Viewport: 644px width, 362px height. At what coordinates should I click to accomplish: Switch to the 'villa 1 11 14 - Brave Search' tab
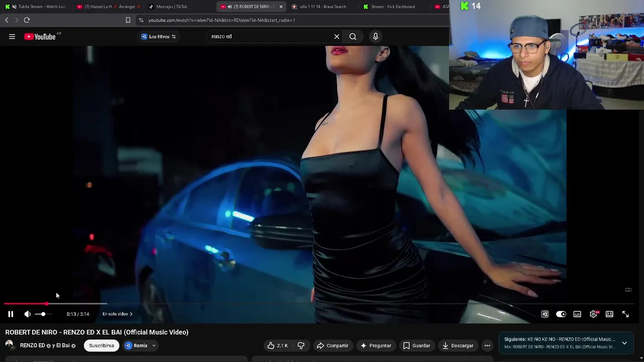323,7
